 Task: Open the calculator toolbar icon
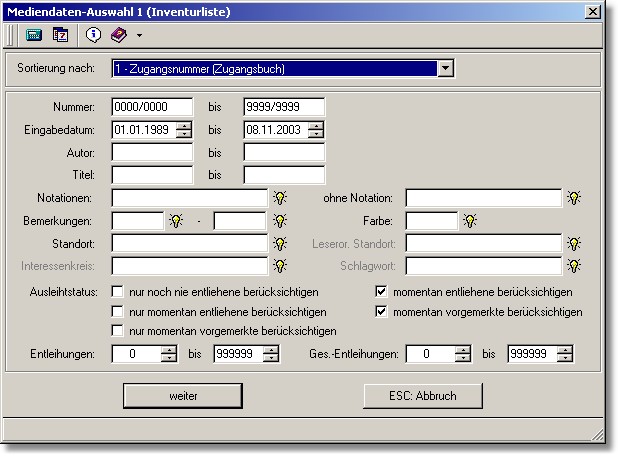coord(34,34)
